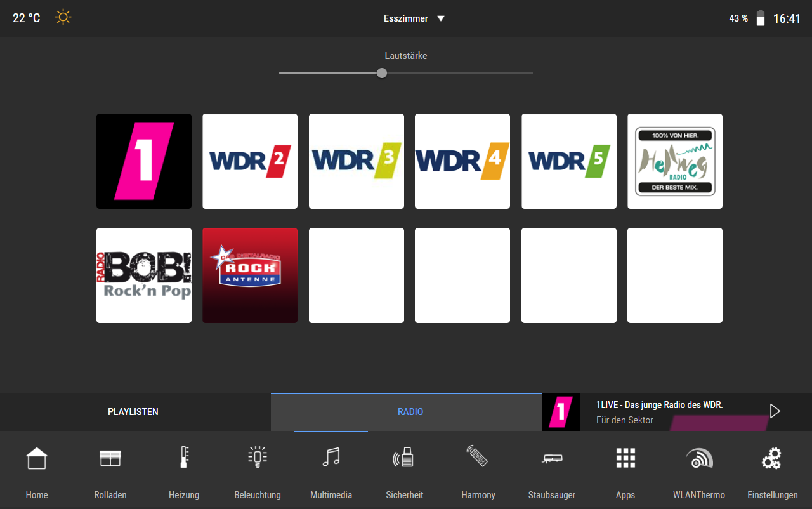Click the Beleuchtung label in bottom navigation

click(258, 495)
